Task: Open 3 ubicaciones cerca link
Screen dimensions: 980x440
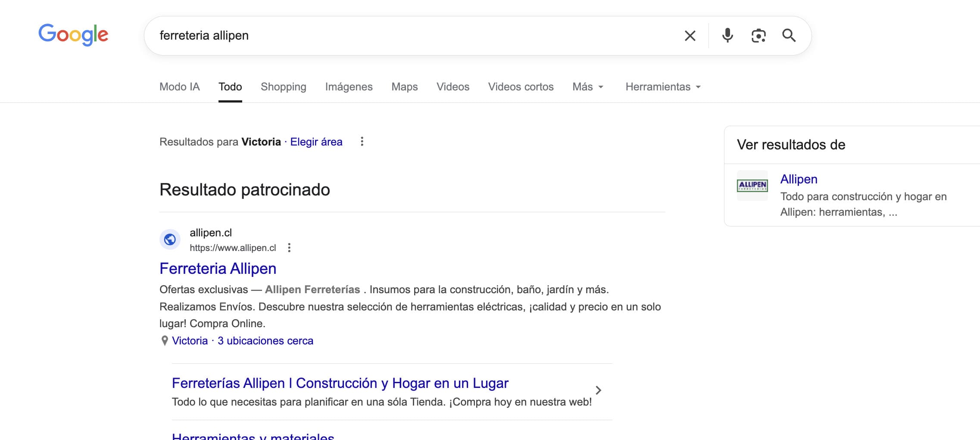Action: coord(265,341)
